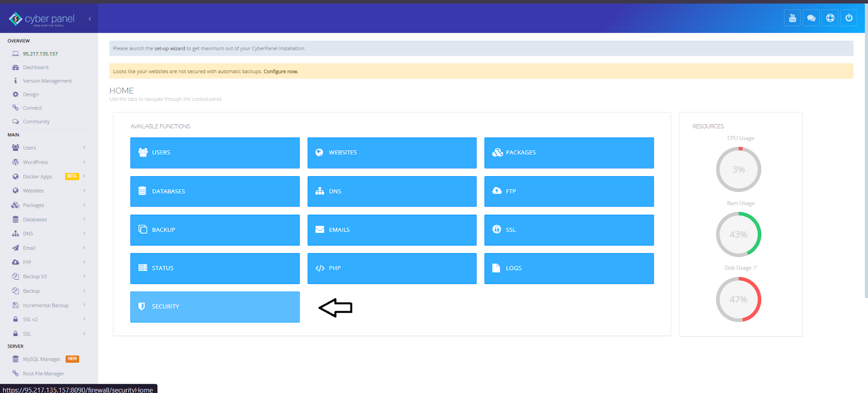Open the USERS function tile
The height and width of the screenshot is (393, 868).
[x=215, y=153]
